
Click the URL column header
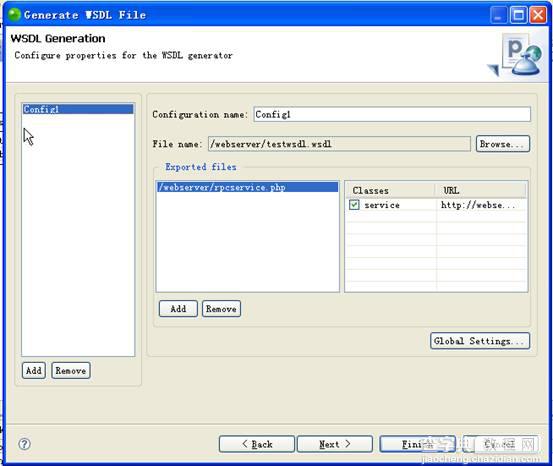[481, 190]
